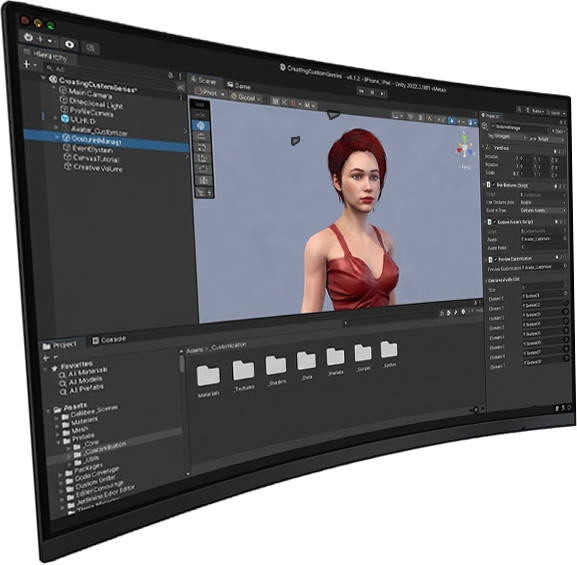Image resolution: width=577 pixels, height=565 pixels.
Task: Click the Pause button
Action: tap(372, 92)
